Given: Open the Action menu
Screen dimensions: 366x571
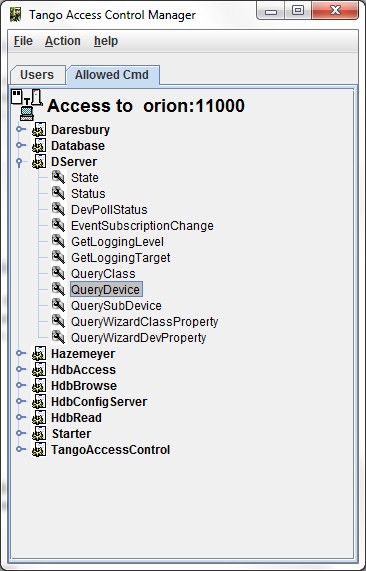Looking at the screenshot, I should 63,41.
